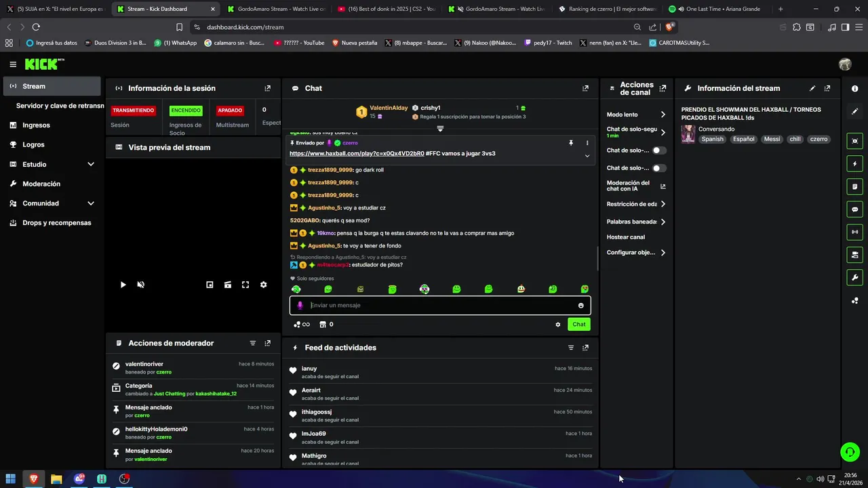868x488 pixels.
Task: Pop out the Información de la sesión panel
Action: coord(268,88)
